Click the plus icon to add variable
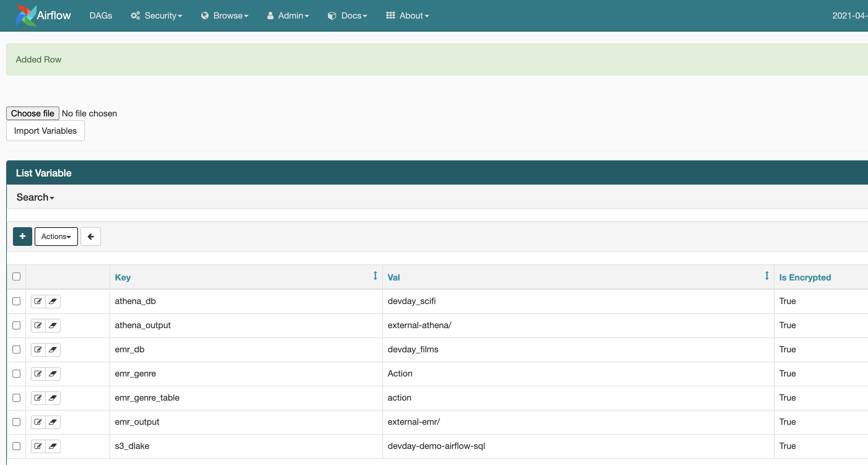The width and height of the screenshot is (868, 465). 23,237
